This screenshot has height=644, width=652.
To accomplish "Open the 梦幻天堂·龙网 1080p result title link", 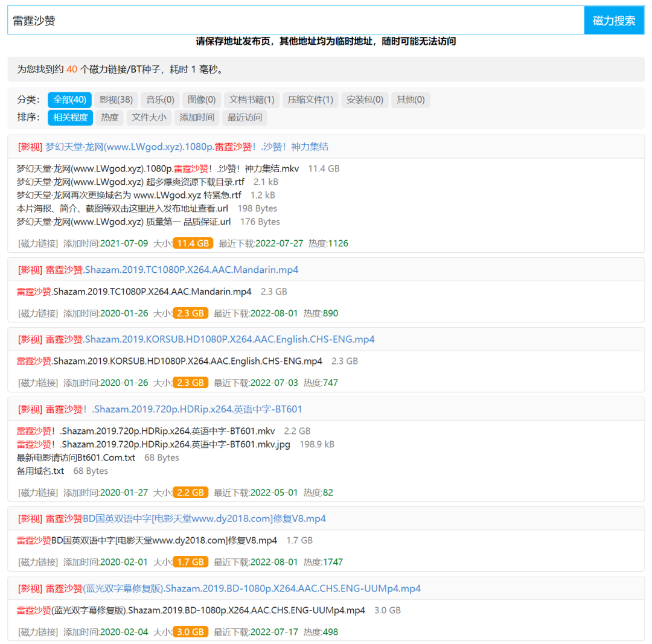I will (x=187, y=147).
